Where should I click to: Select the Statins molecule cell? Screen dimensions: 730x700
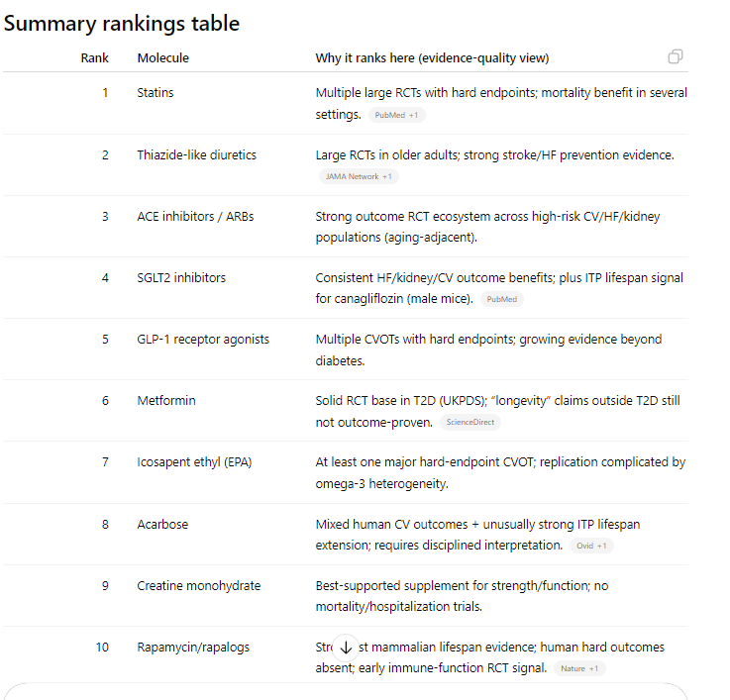(156, 93)
